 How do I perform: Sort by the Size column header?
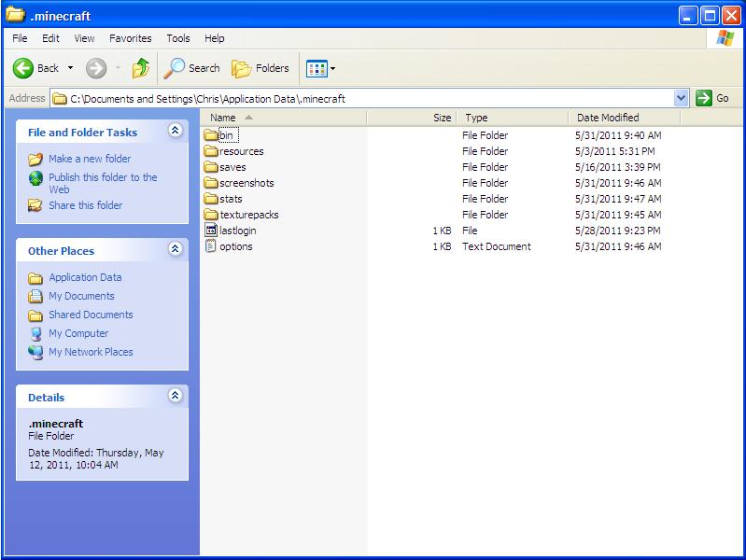click(412, 118)
